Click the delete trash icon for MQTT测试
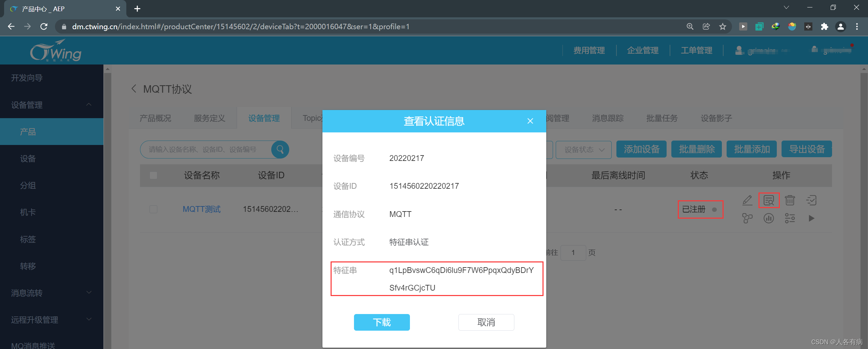The image size is (868, 349). [790, 200]
